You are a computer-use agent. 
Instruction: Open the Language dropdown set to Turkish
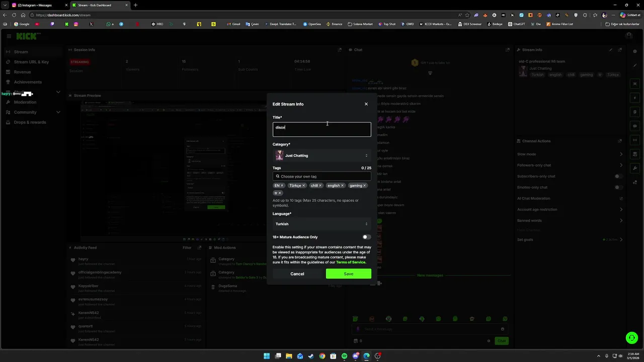tap(321, 224)
